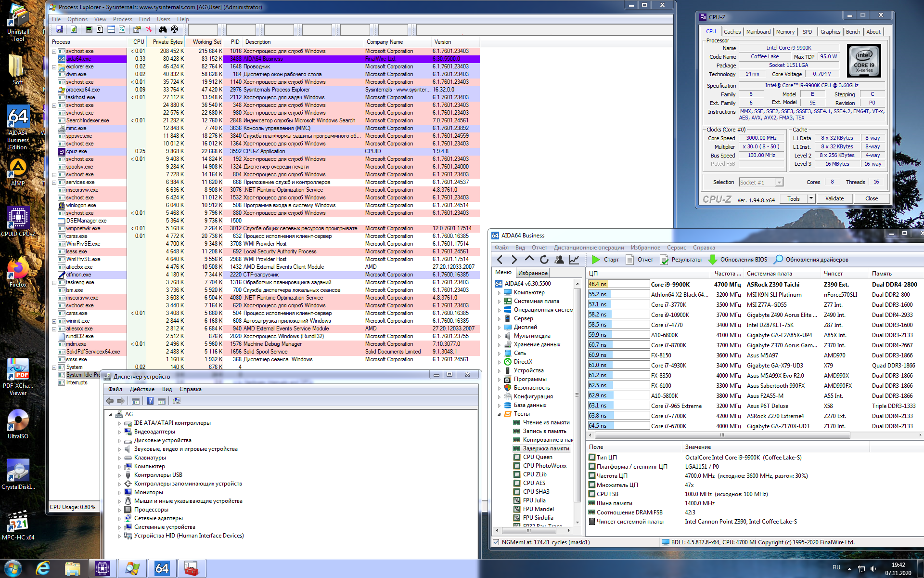924x578 pixels.
Task: Click the Tools button in CPU-Z
Action: pyautogui.click(x=793, y=198)
